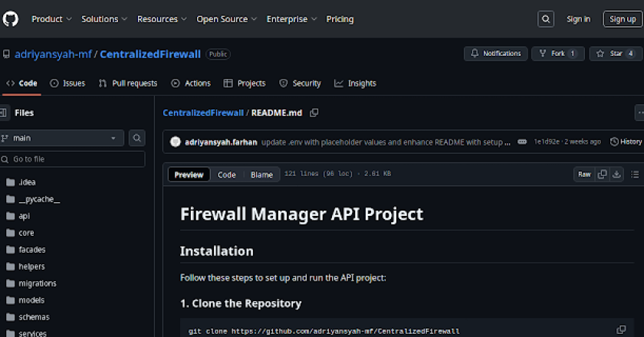Copy raw file contents icon
The image size is (644, 337).
603,175
